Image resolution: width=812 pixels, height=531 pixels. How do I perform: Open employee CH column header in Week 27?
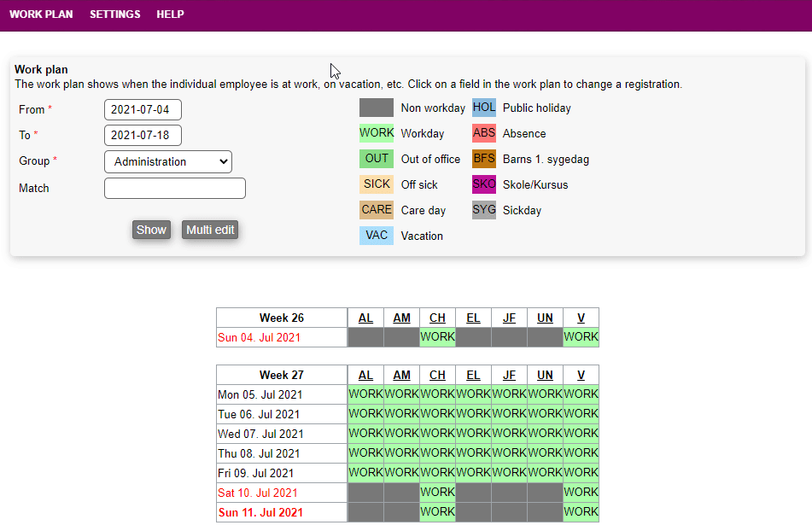(437, 376)
